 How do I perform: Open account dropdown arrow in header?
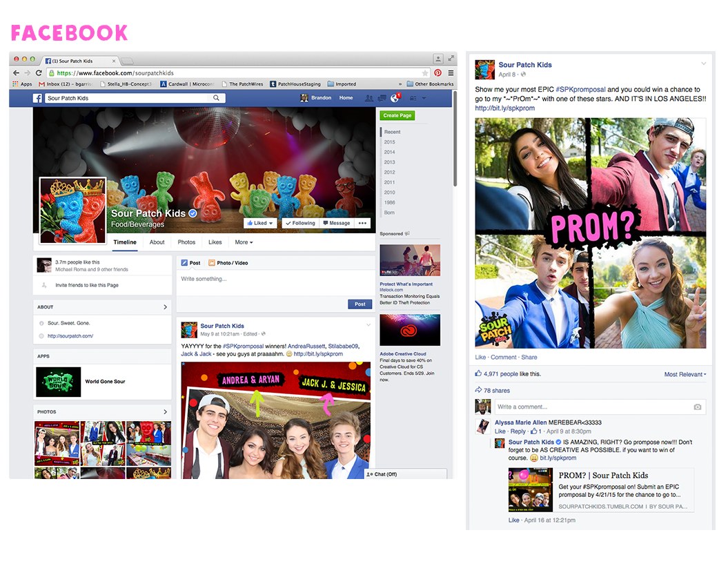click(x=424, y=98)
